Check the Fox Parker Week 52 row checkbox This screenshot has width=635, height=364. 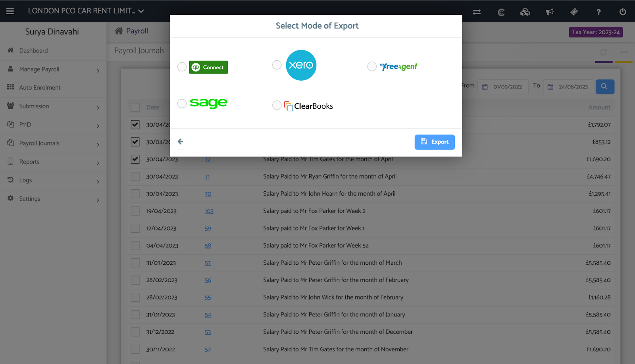(135, 245)
